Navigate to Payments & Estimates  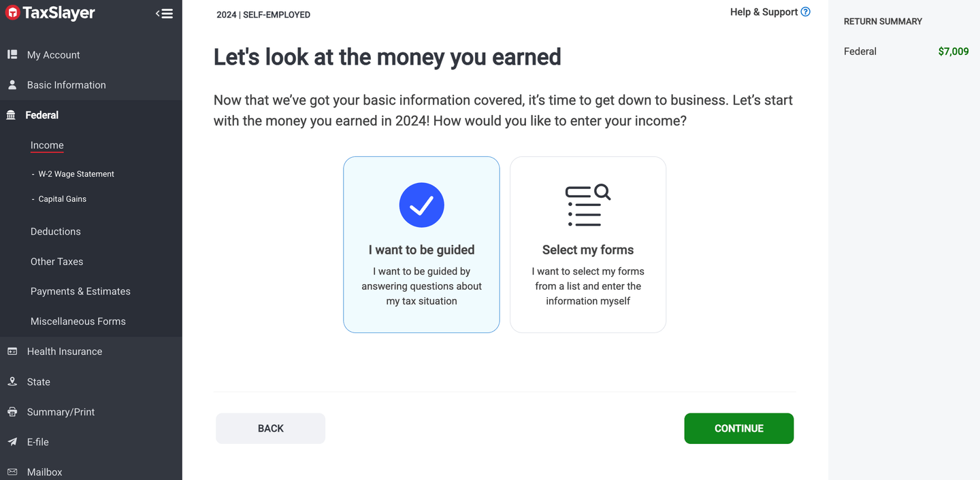point(80,292)
